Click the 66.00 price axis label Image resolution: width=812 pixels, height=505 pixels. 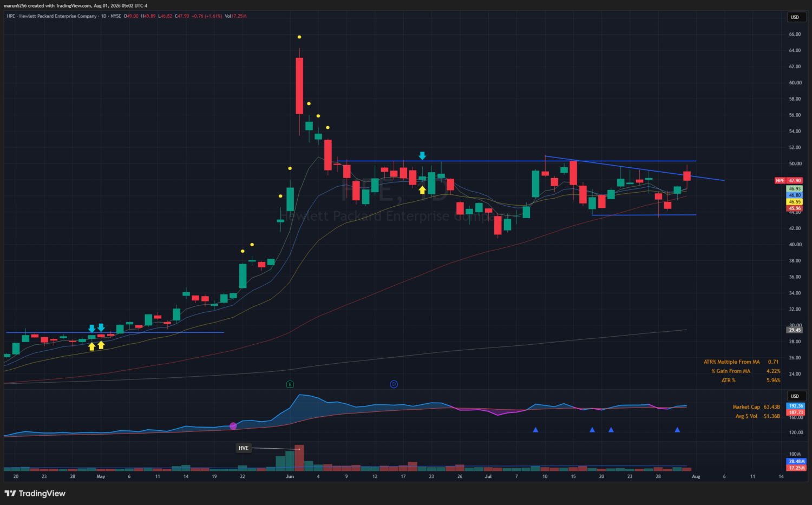pos(795,34)
